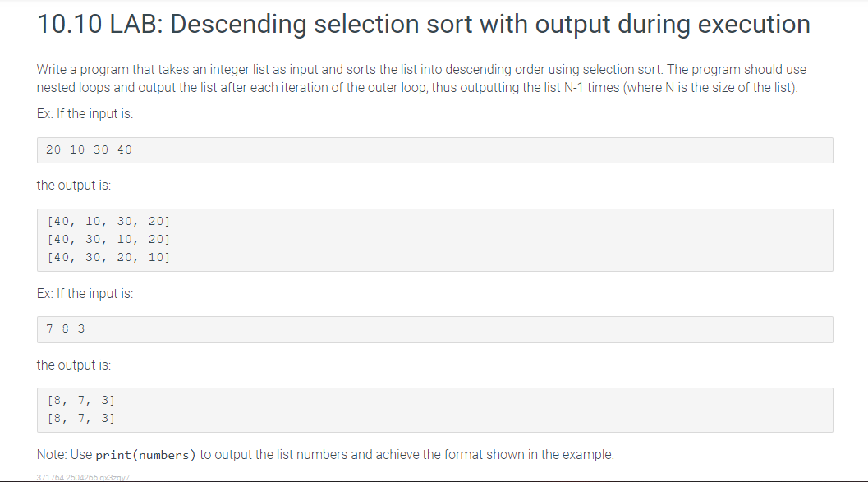Click the sentence starting 'Write a program that takes'
868x482 pixels.
click(349, 69)
